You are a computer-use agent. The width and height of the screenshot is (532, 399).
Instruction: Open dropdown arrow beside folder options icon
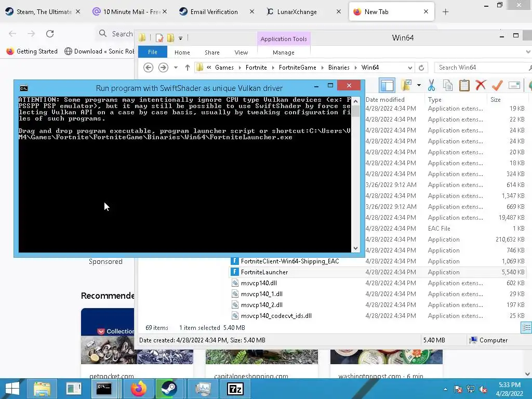(x=419, y=85)
